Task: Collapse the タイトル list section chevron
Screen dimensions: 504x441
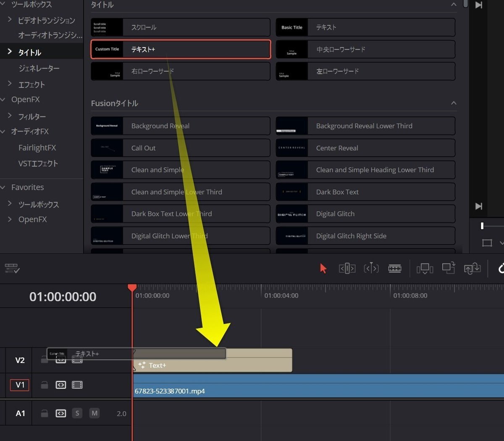Action: coord(454,5)
